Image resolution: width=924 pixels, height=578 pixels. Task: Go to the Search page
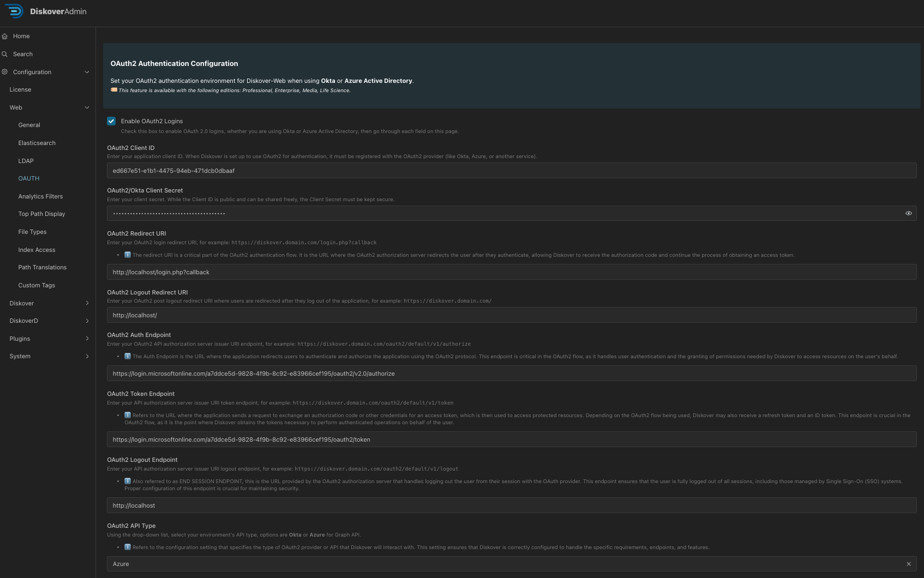pyautogui.click(x=23, y=54)
